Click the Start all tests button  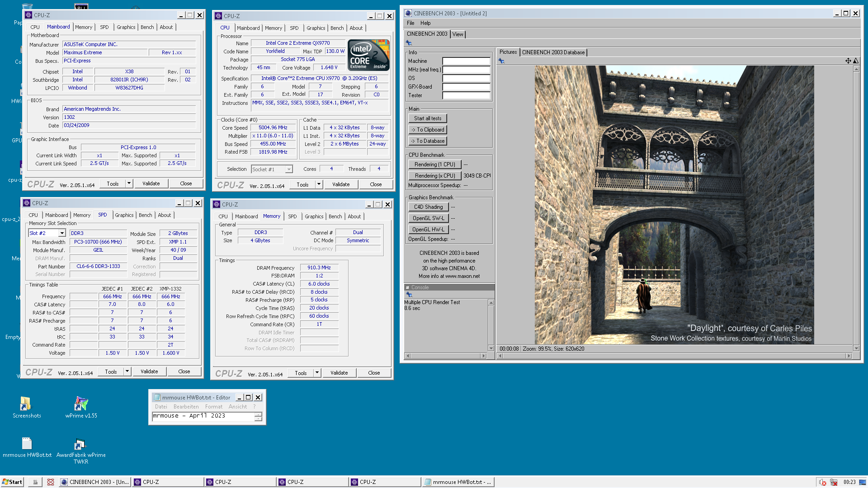[428, 118]
